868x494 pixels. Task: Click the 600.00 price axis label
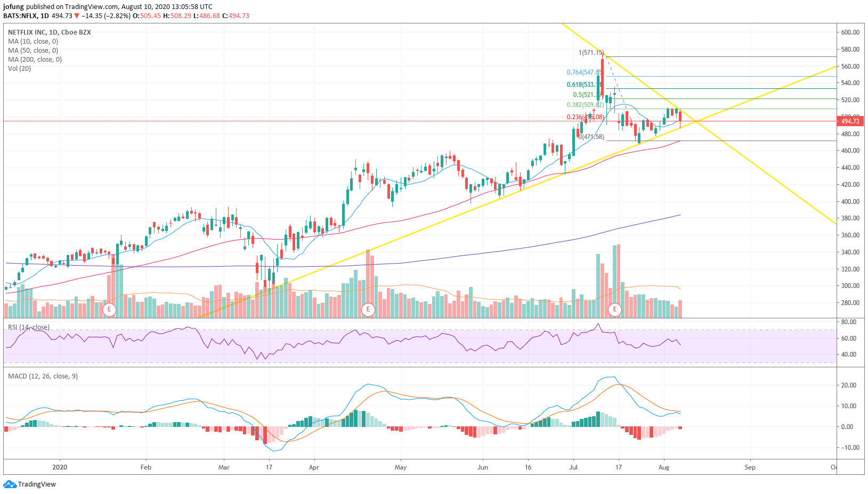pos(850,32)
